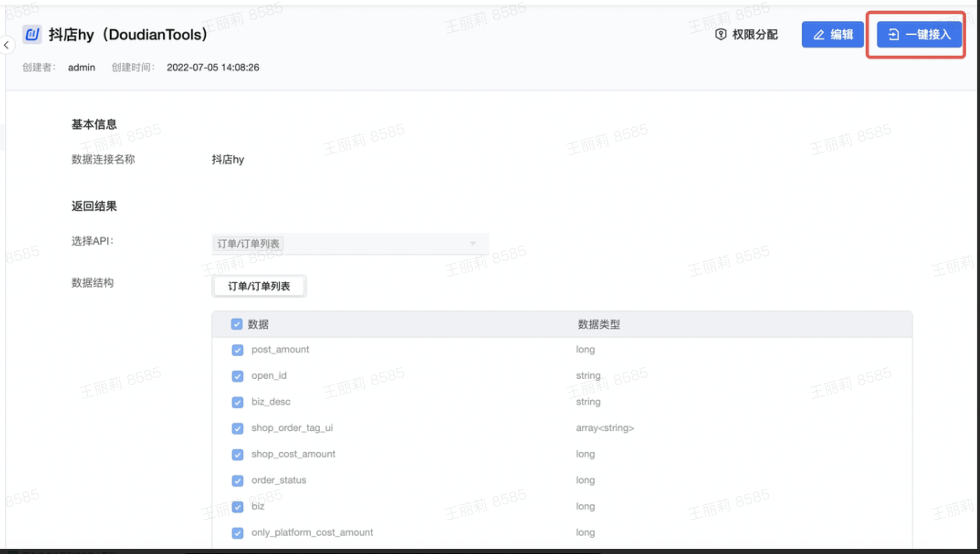Click the string type of open_id row

[x=588, y=376]
